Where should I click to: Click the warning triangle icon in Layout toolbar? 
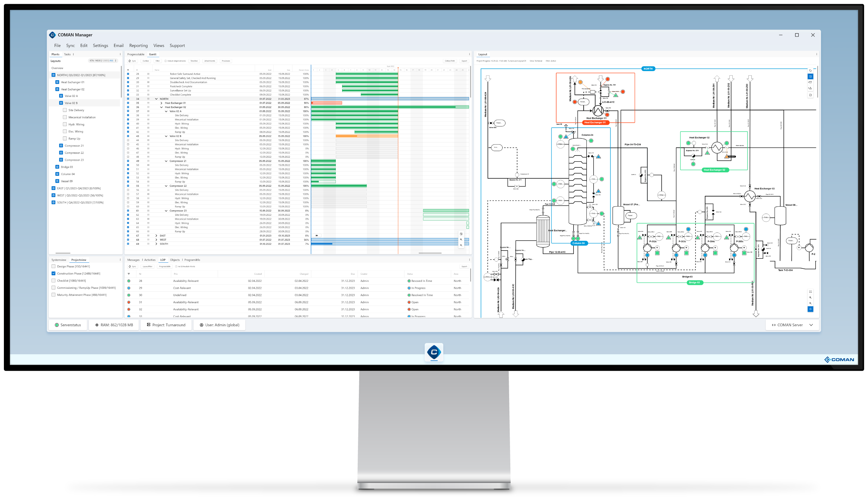pos(810,89)
